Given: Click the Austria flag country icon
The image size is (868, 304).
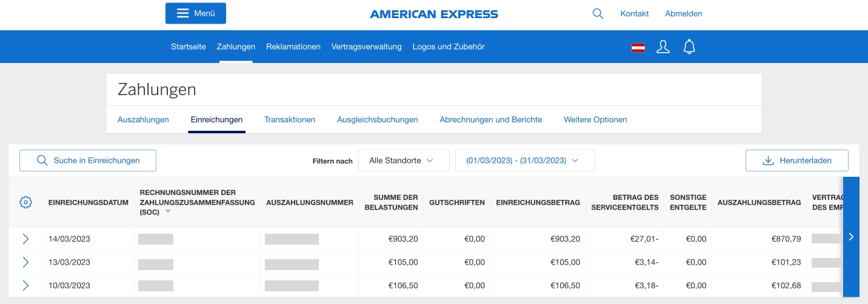Looking at the screenshot, I should [638, 47].
